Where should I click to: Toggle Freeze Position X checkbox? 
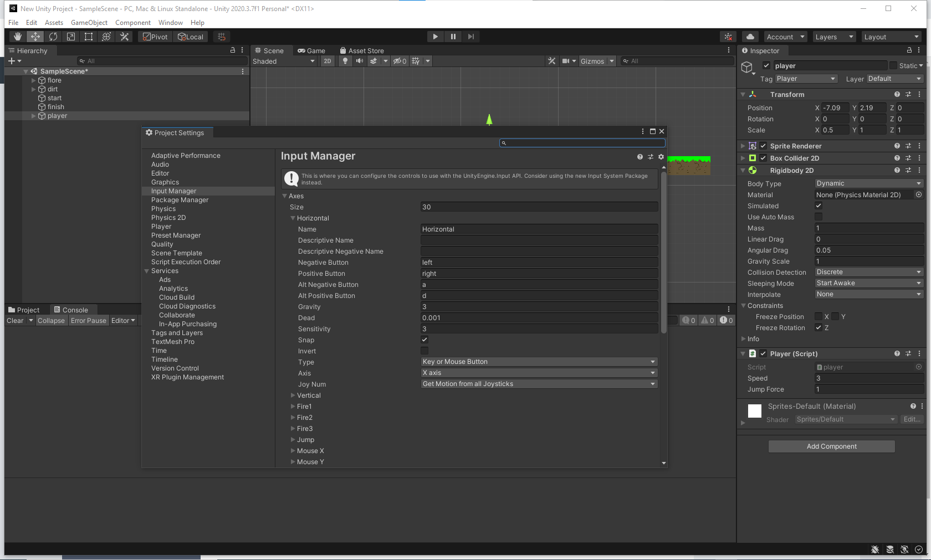[819, 316]
